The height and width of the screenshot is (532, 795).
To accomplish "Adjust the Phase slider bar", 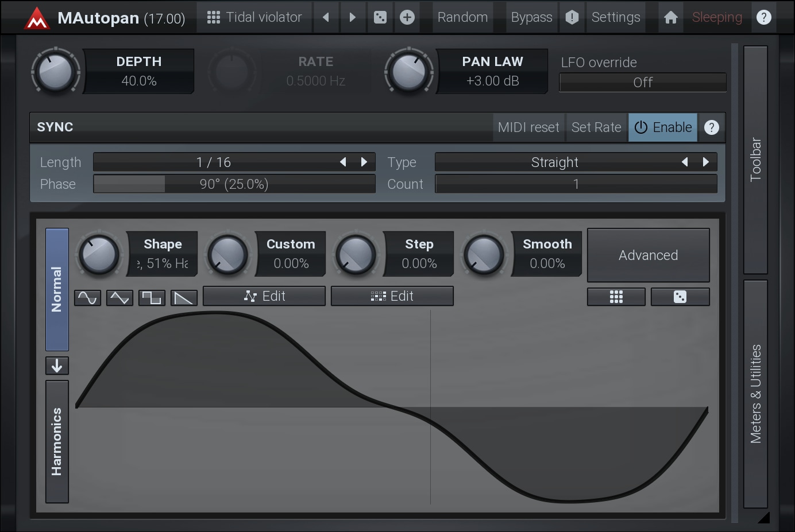I will coord(234,184).
